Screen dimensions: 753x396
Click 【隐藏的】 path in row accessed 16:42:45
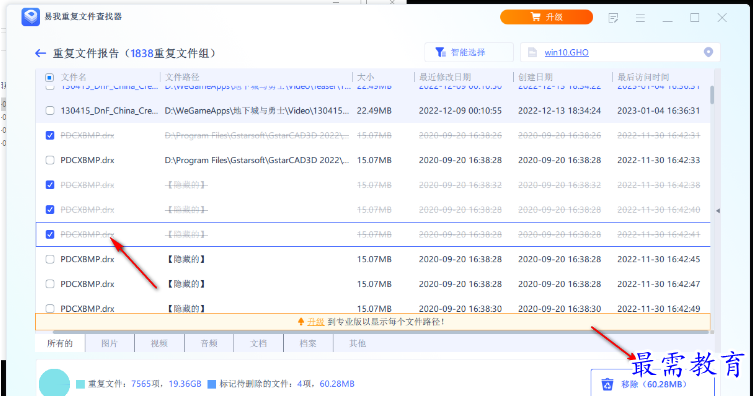186,259
